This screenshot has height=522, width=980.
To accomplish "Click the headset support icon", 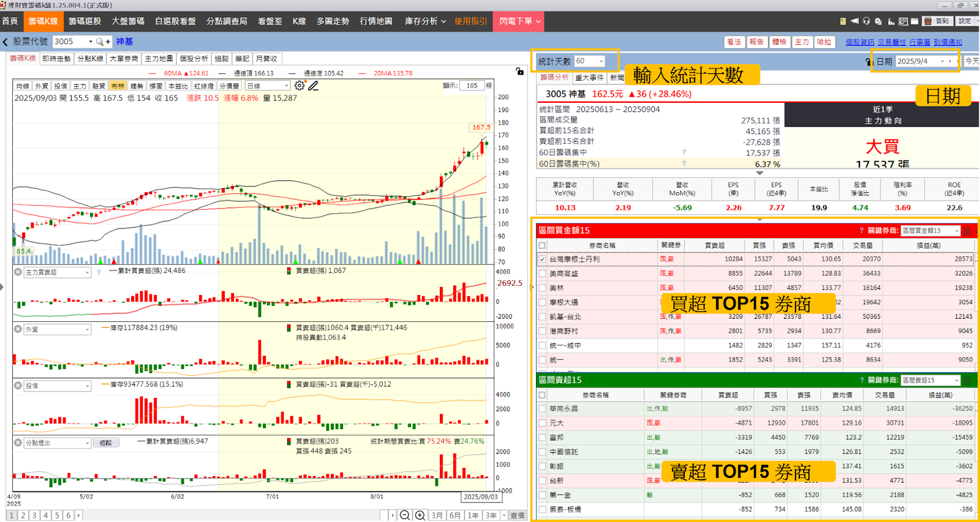I will click(x=866, y=21).
